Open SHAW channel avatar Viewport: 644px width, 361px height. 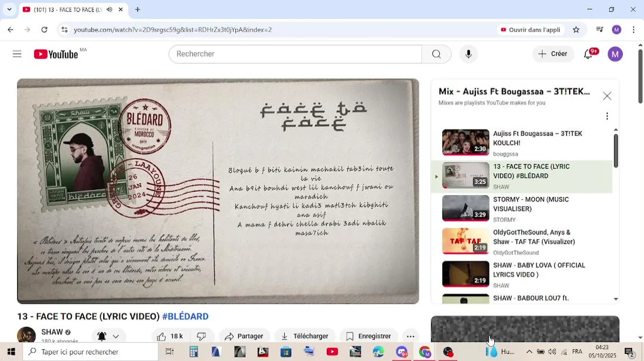(26, 335)
